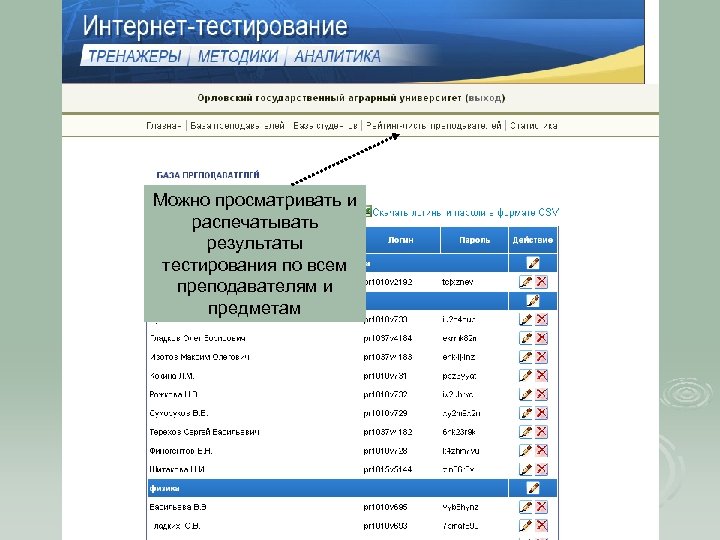The image size is (720, 540).
Task: Click the Логин column header
Action: tap(400, 240)
